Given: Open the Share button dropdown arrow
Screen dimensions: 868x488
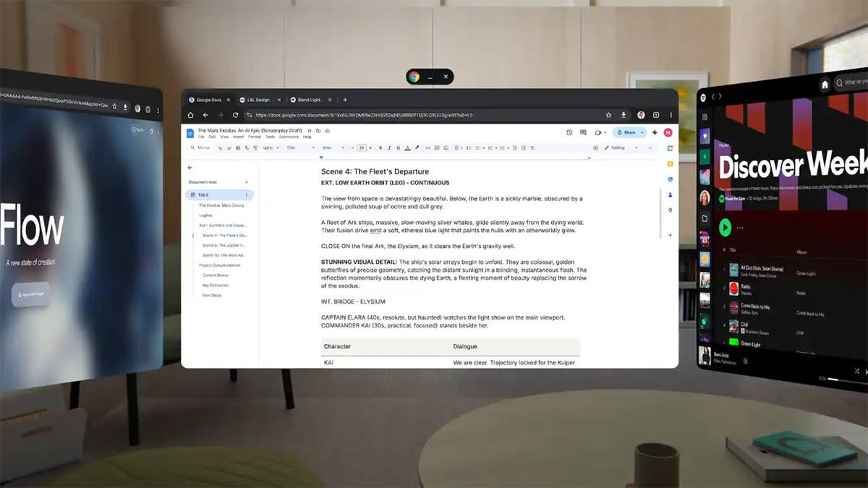Looking at the screenshot, I should [642, 133].
